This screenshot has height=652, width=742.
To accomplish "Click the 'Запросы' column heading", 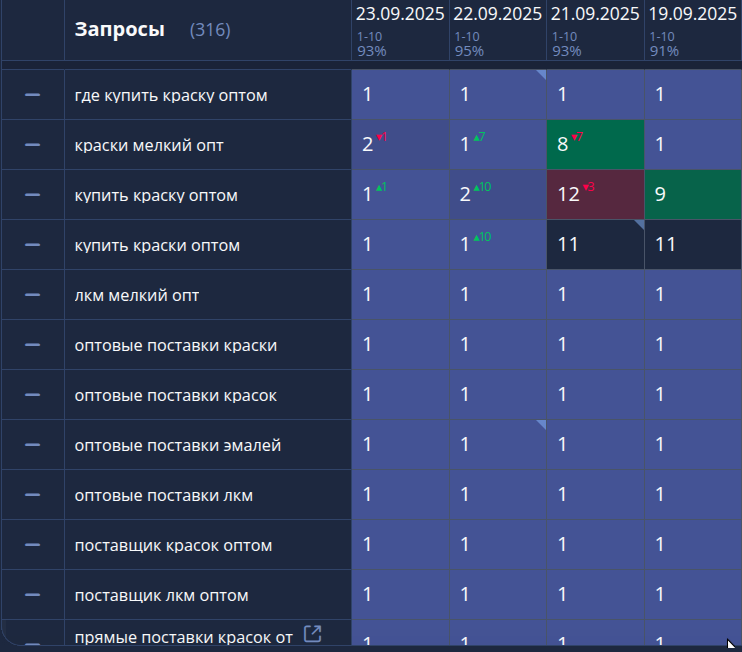I will 120,30.
